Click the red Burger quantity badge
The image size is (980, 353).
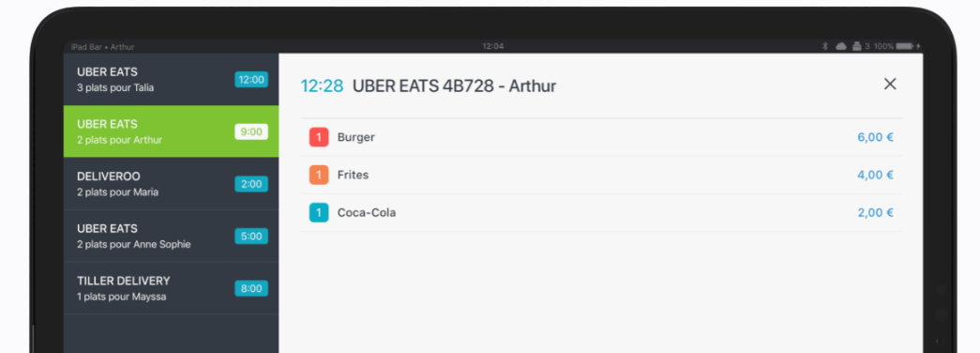[319, 137]
